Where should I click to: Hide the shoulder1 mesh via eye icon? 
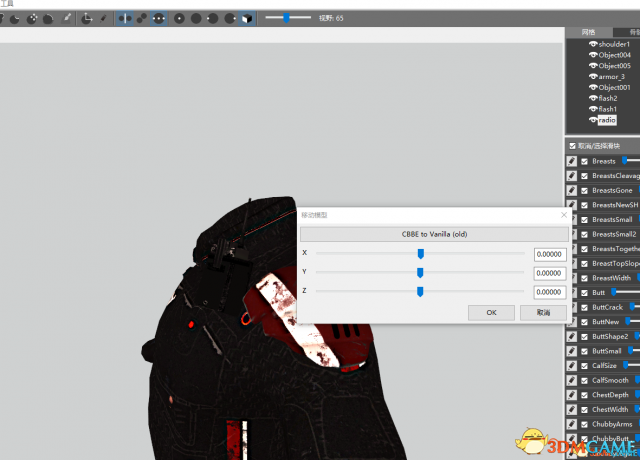(x=593, y=44)
